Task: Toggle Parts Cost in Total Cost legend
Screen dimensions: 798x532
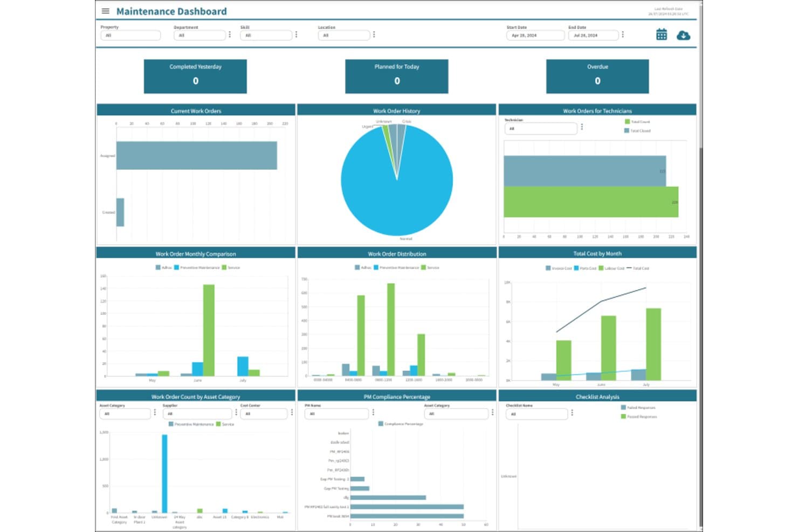Action: click(x=585, y=268)
